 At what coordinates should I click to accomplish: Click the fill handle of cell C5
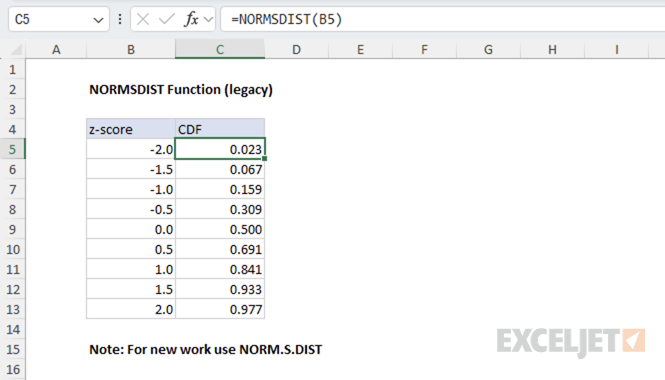tap(265, 158)
